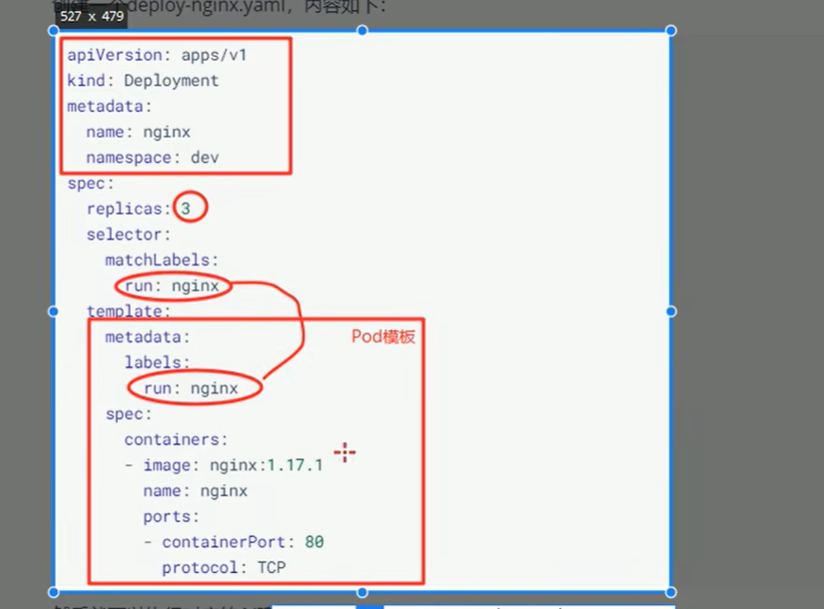The width and height of the screenshot is (824, 609).
Task: Click "run: nginx" under labels
Action: [191, 389]
